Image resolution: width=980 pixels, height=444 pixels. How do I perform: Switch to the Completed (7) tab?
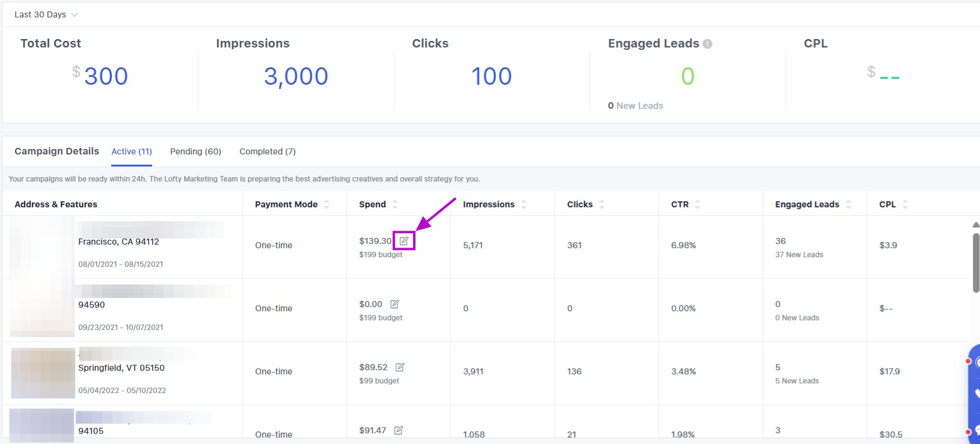coord(268,151)
